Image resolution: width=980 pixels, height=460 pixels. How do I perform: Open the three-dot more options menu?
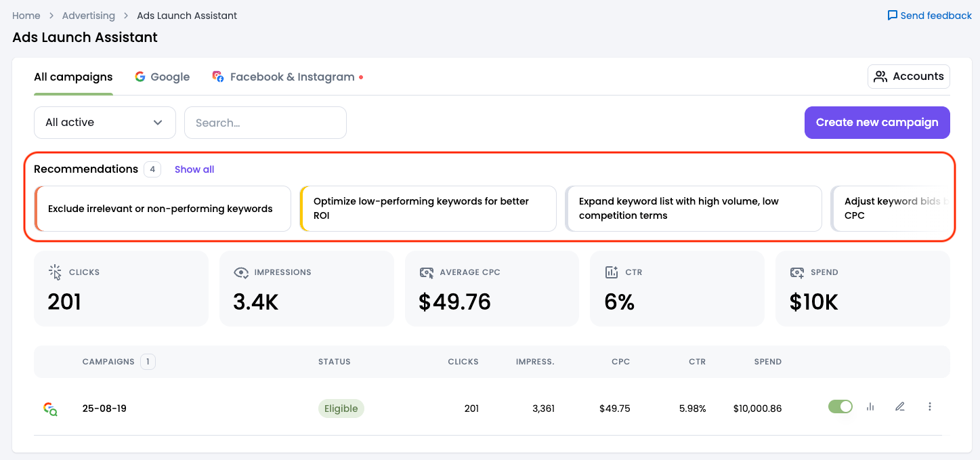[929, 407]
